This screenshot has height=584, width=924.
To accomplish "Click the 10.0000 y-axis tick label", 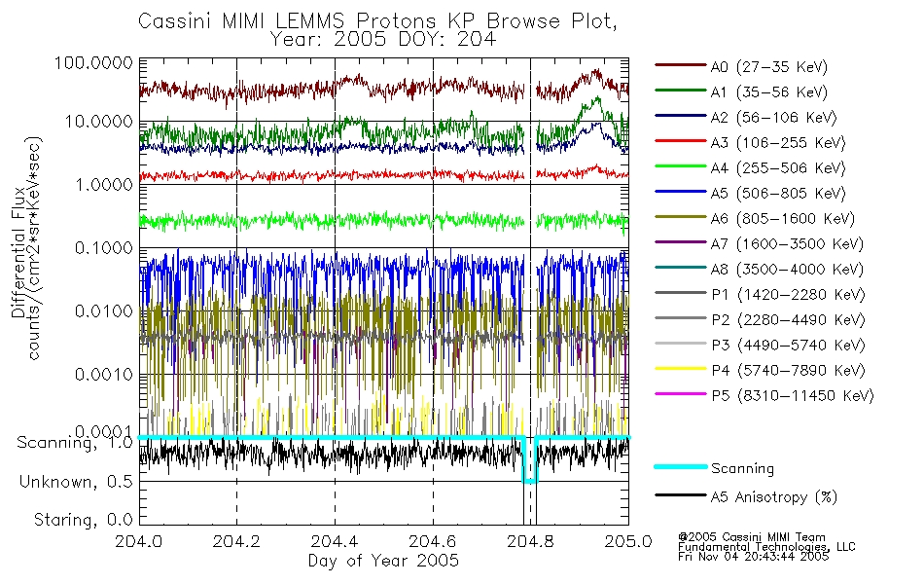I will (x=98, y=122).
